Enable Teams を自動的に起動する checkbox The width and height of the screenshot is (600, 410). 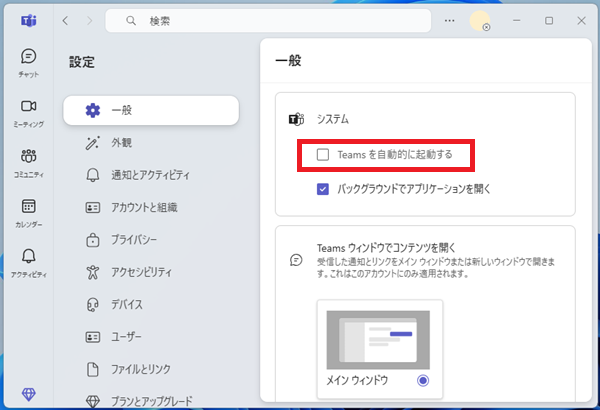pos(323,155)
